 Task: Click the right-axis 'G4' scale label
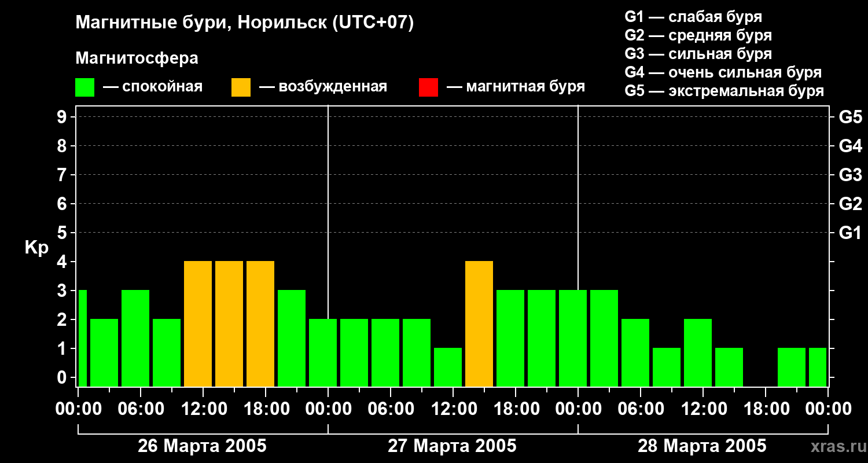tap(850, 146)
